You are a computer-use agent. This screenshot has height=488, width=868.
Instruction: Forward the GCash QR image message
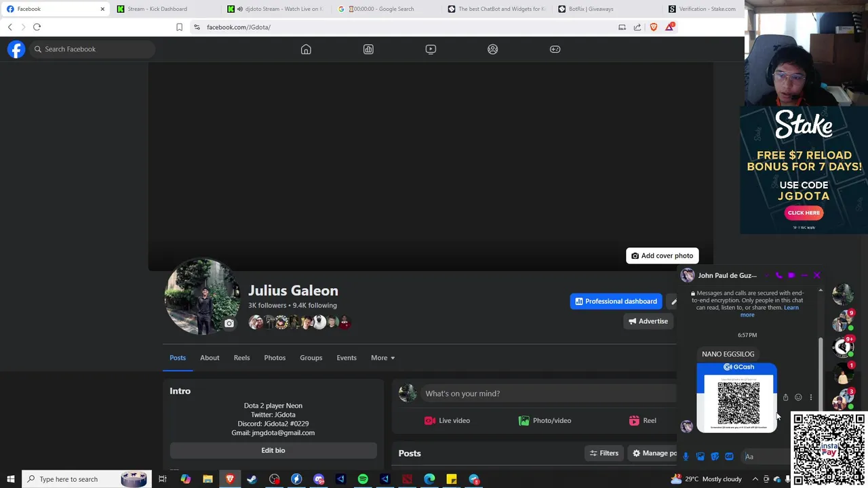[x=785, y=397]
